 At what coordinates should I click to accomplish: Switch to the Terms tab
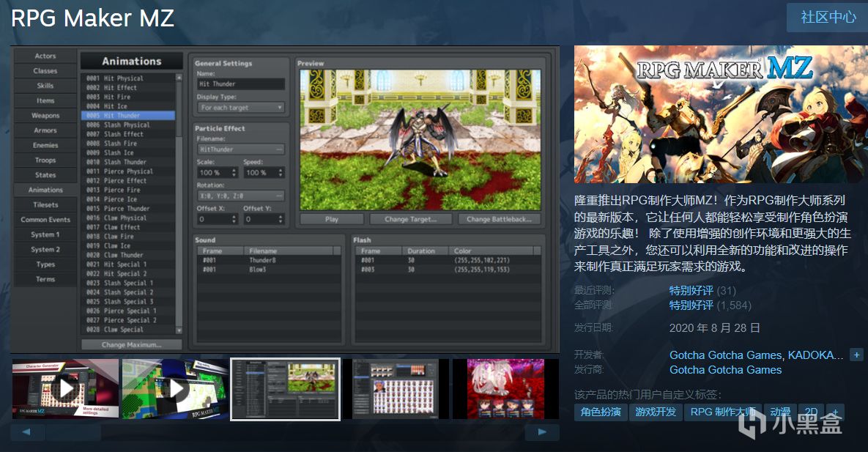click(x=45, y=280)
